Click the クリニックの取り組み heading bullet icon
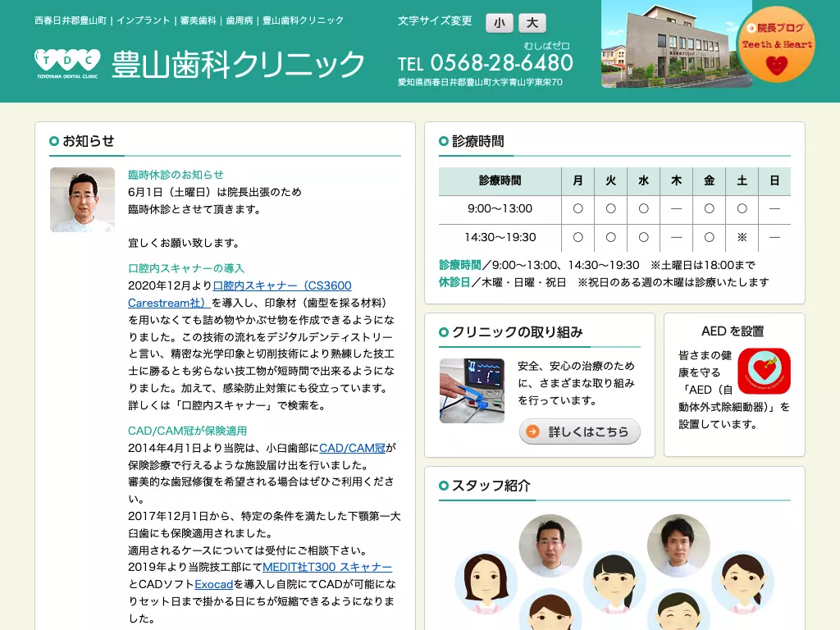Screen dimensions: 840x630 [444, 332]
